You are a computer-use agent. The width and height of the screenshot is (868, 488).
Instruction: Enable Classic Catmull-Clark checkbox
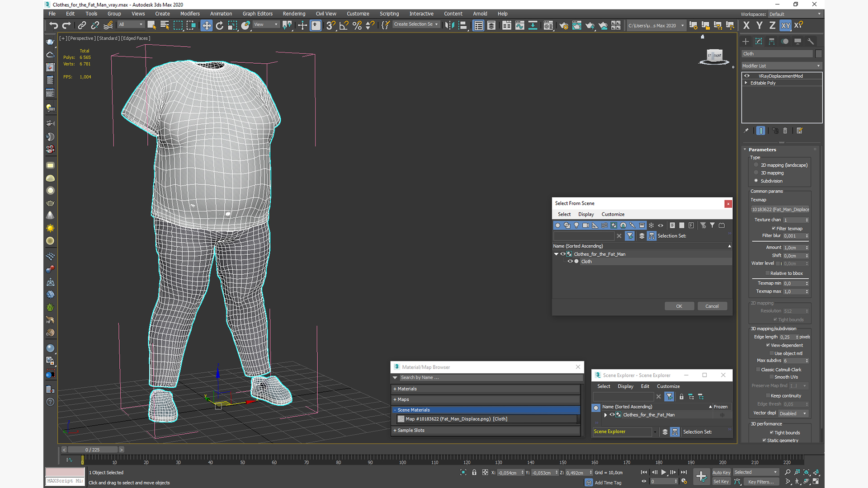(758, 370)
